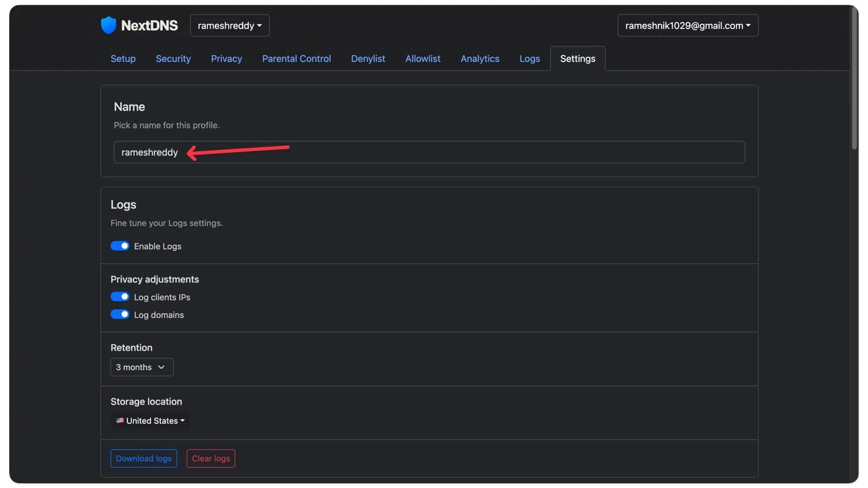Open the United States storage location dropdown
Viewport: 868px width, 488px height.
point(150,421)
